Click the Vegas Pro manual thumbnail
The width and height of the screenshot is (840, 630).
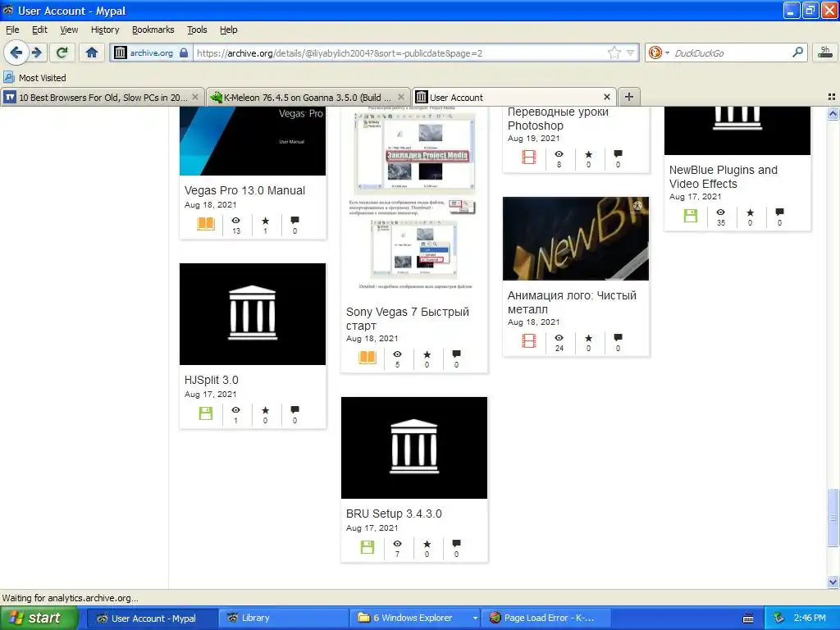click(x=253, y=140)
